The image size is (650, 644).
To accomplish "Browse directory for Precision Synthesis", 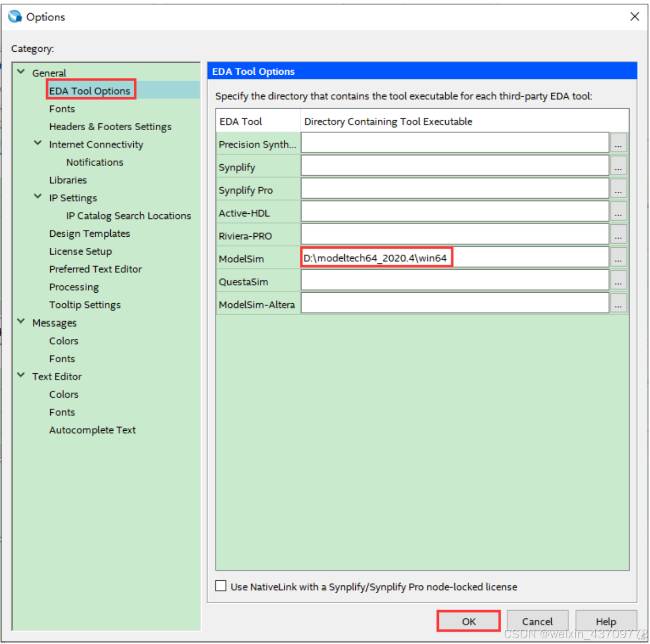I will click(x=618, y=143).
